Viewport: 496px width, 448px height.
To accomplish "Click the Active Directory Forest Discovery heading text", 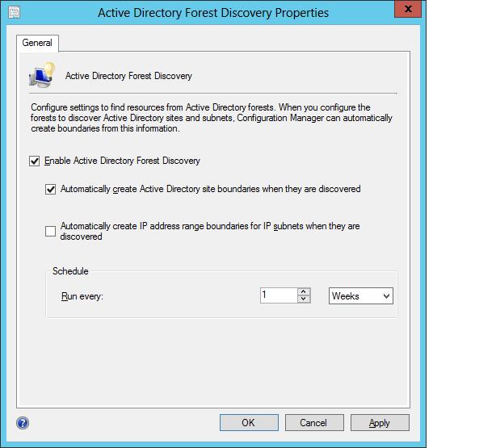I will coord(128,76).
